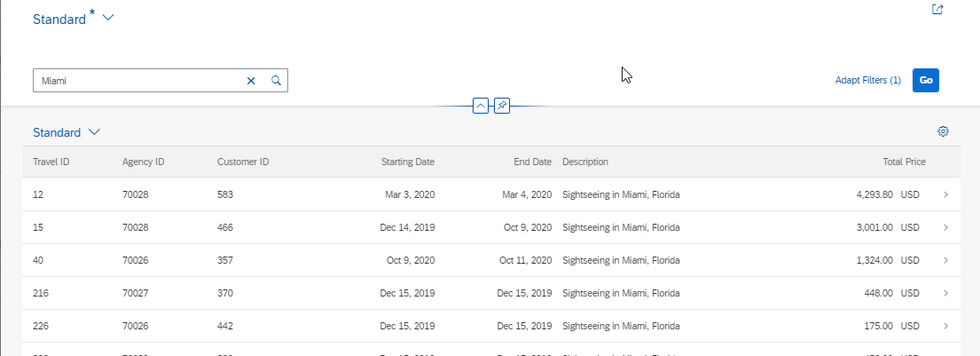980x356 pixels.
Task: Open details arrow for Travel ID 12
Action: click(x=945, y=194)
